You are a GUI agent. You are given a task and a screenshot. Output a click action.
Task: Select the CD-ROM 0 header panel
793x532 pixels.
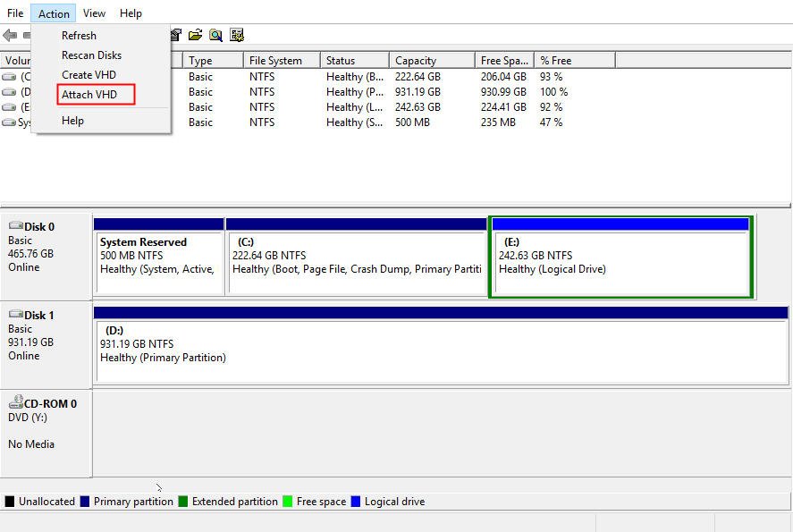coord(46,434)
